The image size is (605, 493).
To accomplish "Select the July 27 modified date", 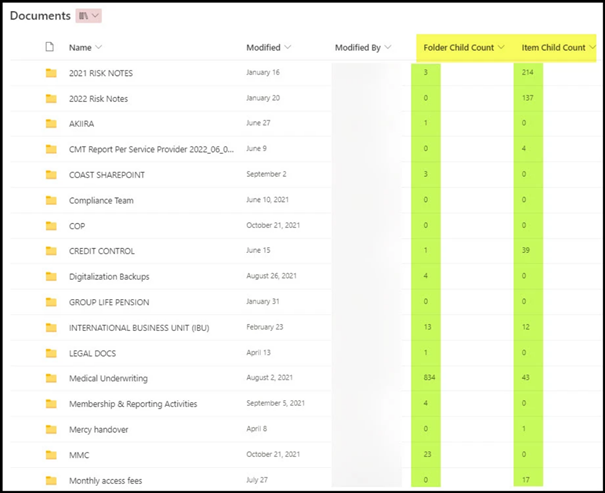I will (x=257, y=480).
